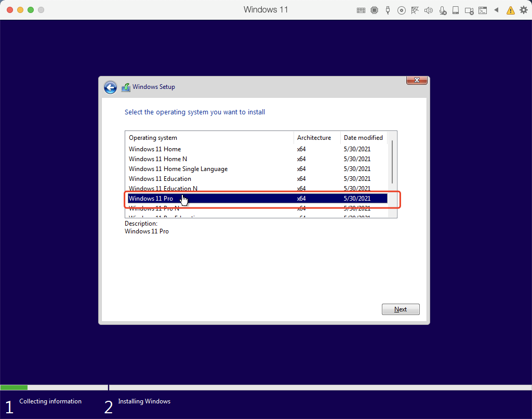Close the Windows Setup dialog
Viewport: 532px width, 419px height.
[x=417, y=80]
